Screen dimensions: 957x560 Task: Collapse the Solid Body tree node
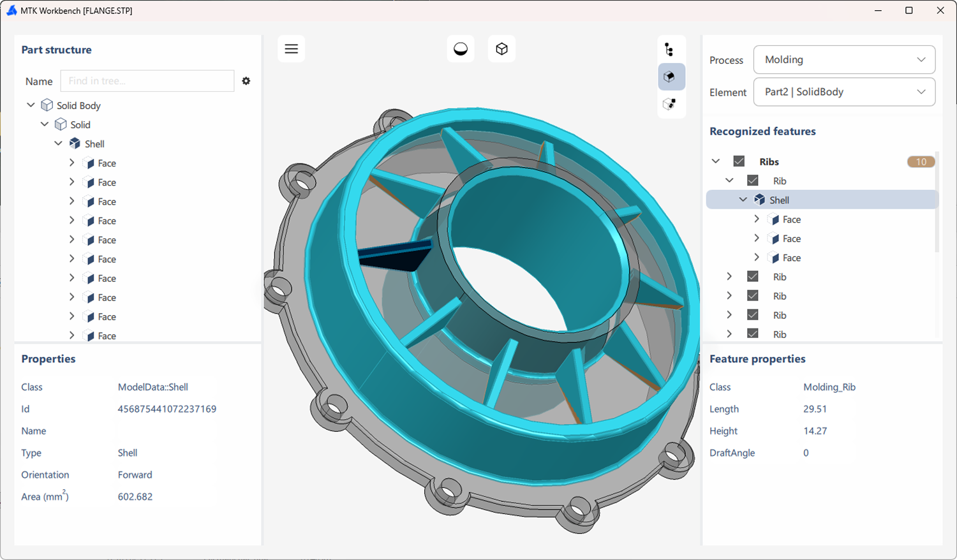[x=30, y=105]
